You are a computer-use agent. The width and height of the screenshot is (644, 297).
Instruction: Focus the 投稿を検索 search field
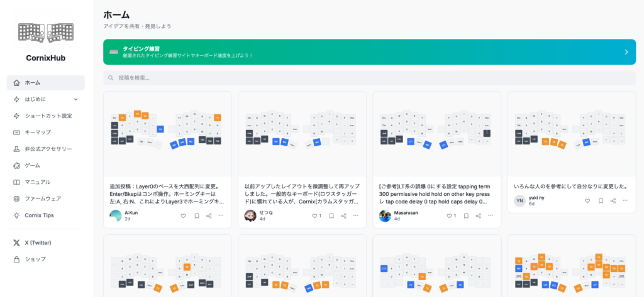371,78
